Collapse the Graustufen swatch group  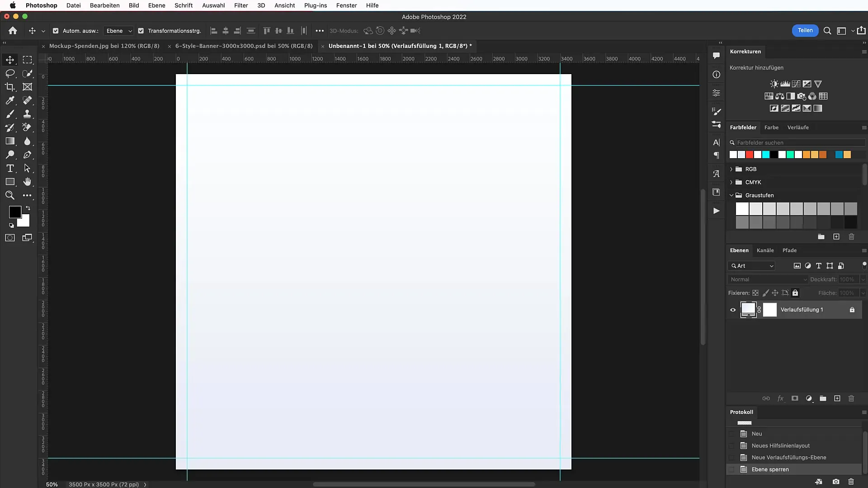click(x=731, y=195)
